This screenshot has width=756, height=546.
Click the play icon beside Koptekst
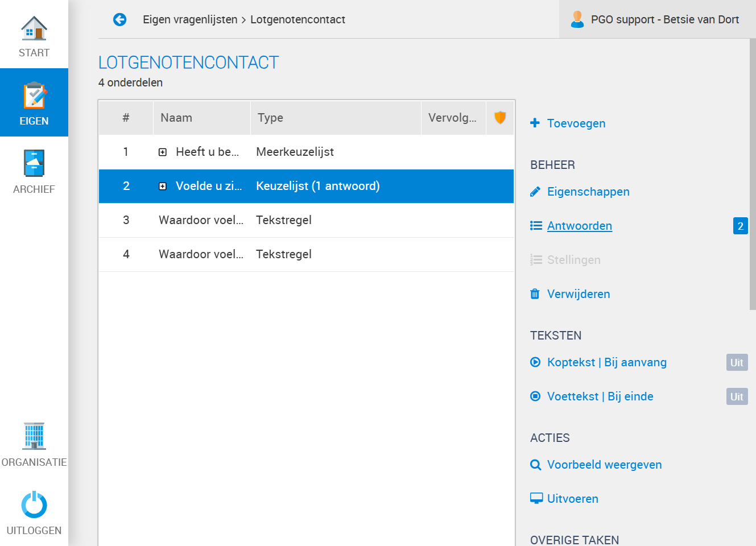tap(535, 362)
